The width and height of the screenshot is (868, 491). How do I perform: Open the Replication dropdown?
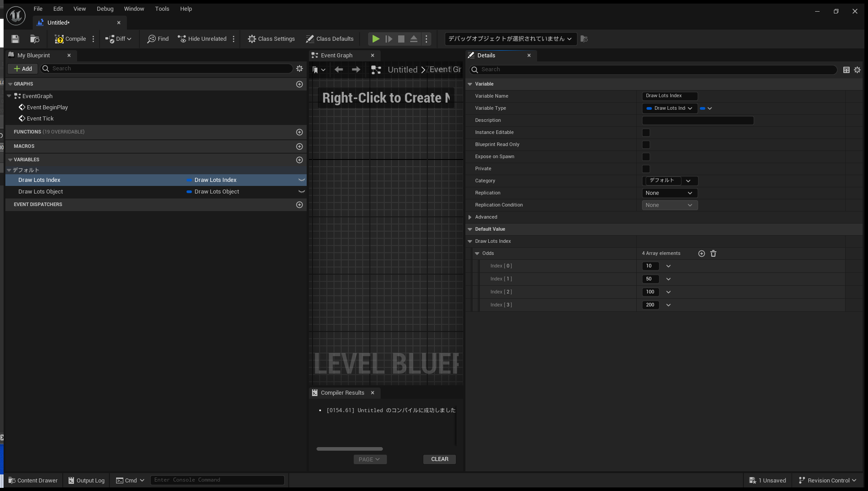[670, 193]
